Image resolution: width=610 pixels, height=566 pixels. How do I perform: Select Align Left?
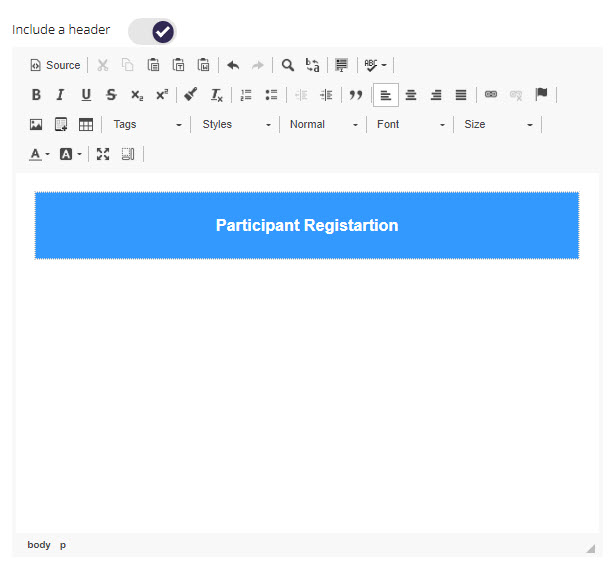coord(386,95)
